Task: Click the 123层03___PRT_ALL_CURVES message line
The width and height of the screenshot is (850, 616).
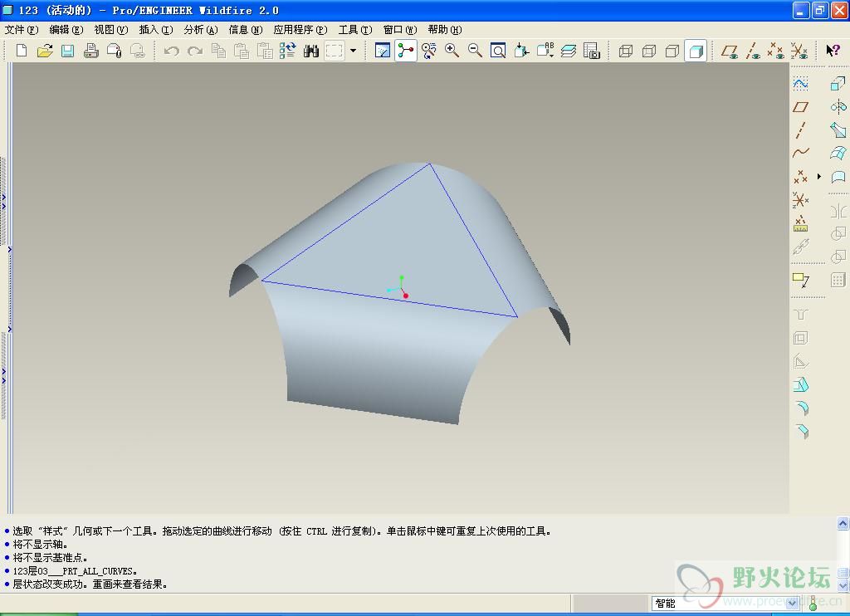Action: click(75, 571)
